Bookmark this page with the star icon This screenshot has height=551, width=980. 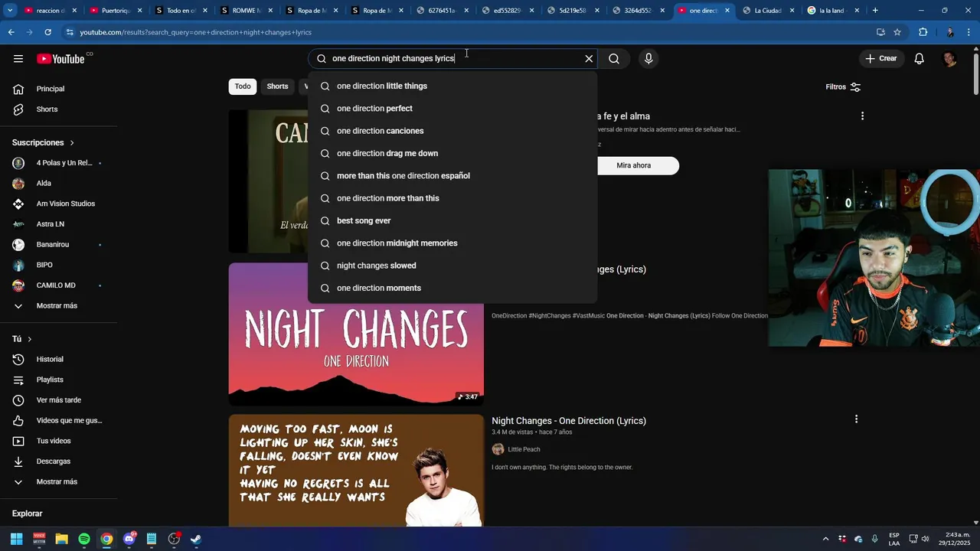pyautogui.click(x=897, y=32)
